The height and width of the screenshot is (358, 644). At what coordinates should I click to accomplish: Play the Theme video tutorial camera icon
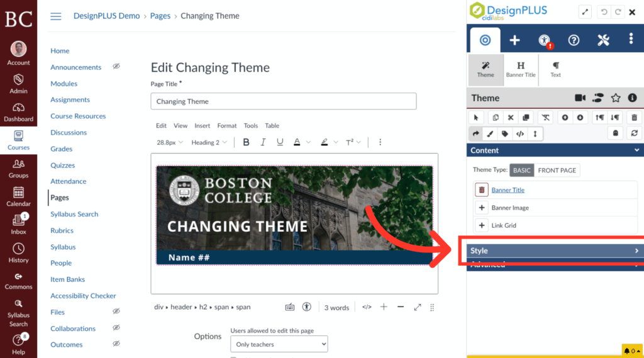[x=580, y=98]
